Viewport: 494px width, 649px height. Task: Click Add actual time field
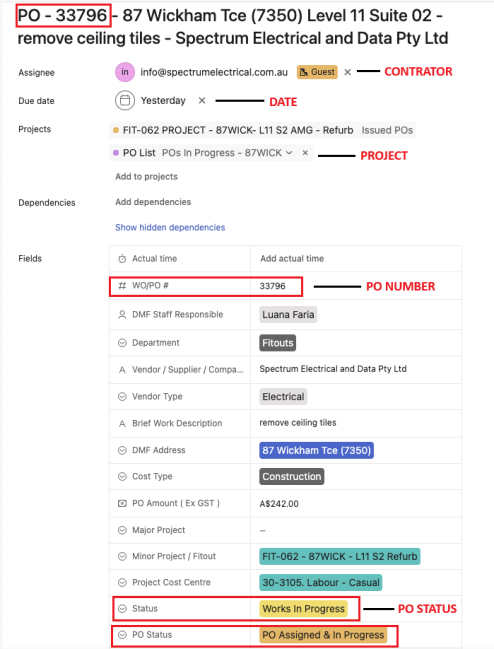click(292, 259)
